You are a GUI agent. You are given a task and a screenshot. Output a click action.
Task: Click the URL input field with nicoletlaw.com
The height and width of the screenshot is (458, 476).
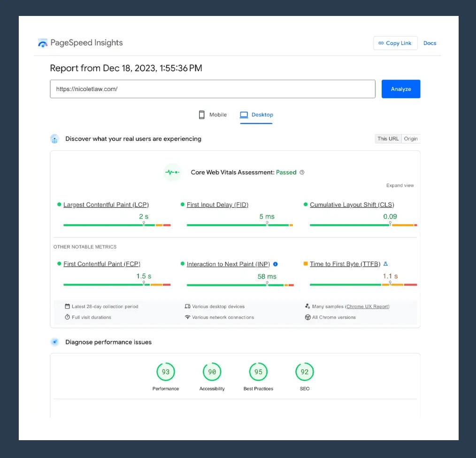213,89
